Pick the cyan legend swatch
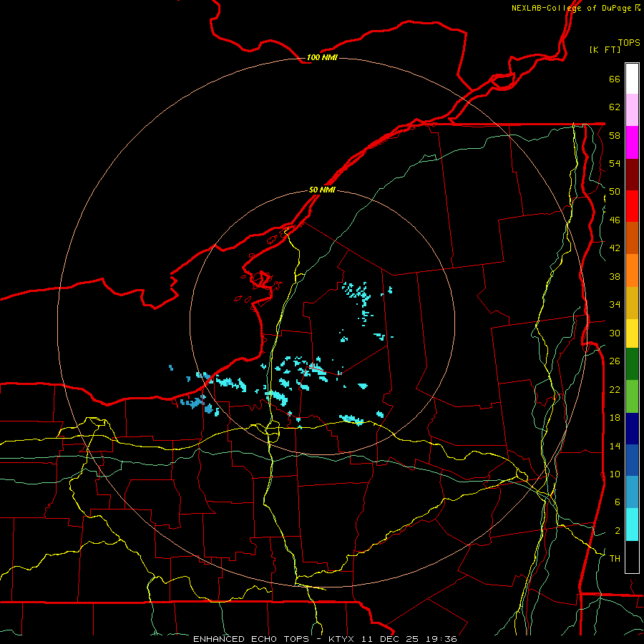Screen dimensions: 644x644 click(632, 525)
